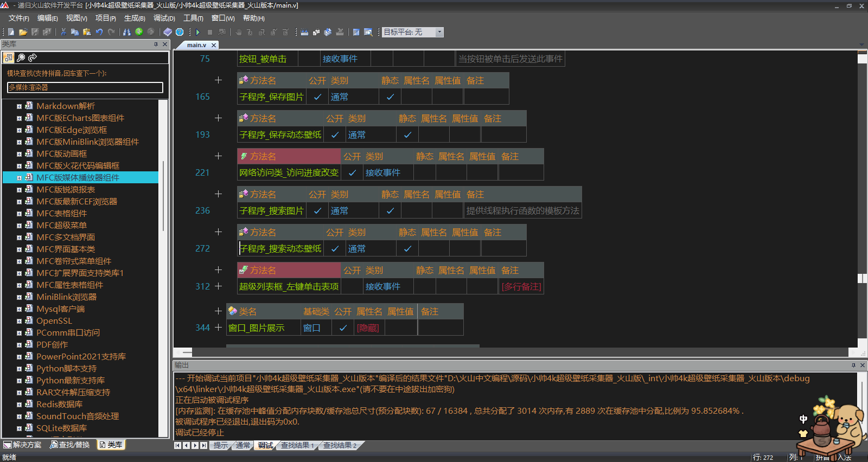The width and height of the screenshot is (868, 462).
Task: Expand the Markdown解析 tree node
Action: tap(19, 106)
